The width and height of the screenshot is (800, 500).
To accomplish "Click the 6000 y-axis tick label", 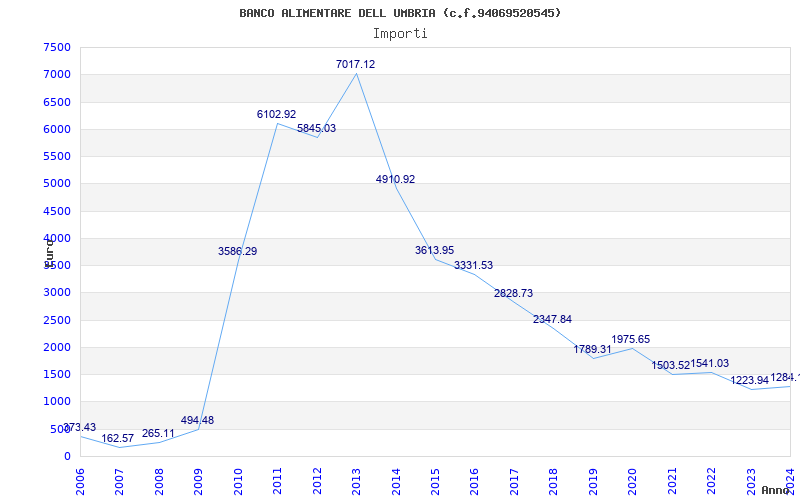I will pos(57,129).
